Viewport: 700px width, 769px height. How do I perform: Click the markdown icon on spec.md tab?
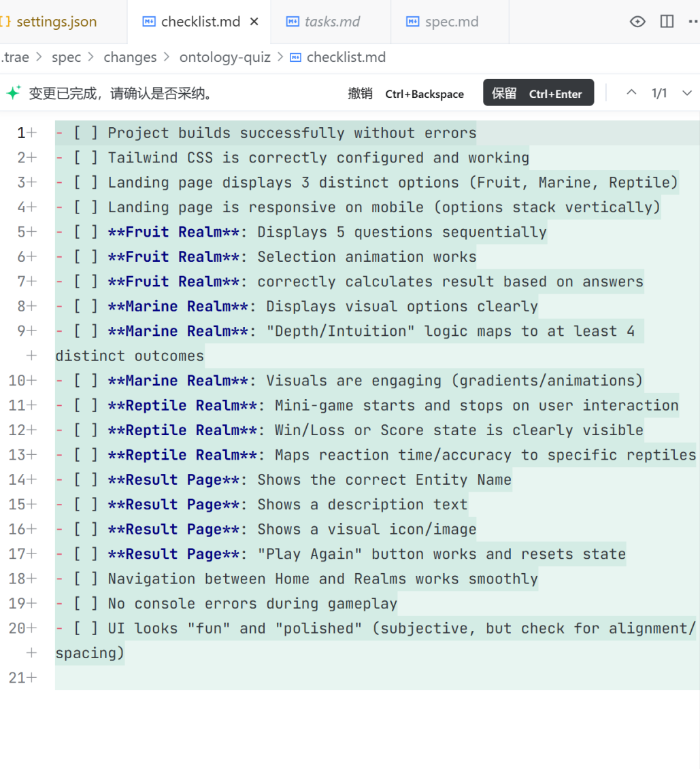coord(412,22)
